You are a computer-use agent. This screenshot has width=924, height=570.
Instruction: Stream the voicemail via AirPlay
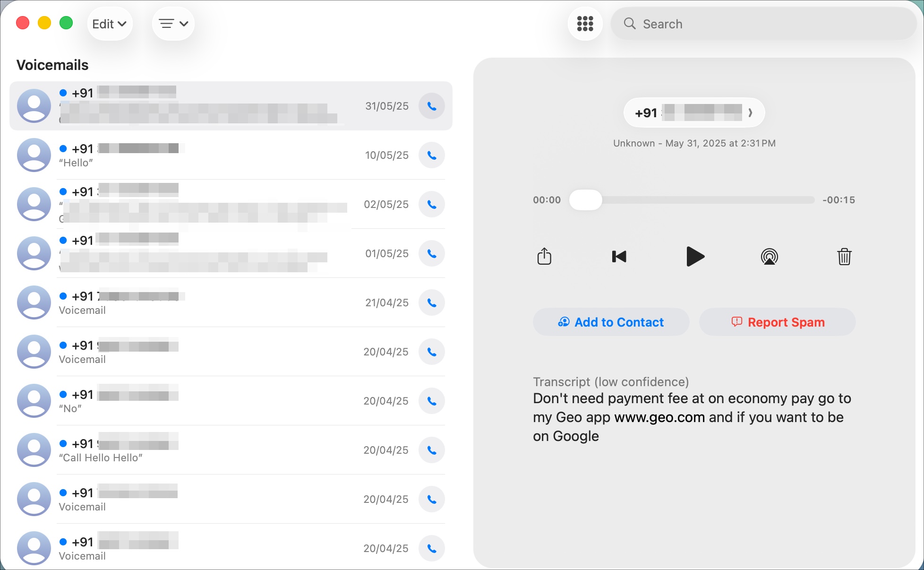[x=770, y=257]
